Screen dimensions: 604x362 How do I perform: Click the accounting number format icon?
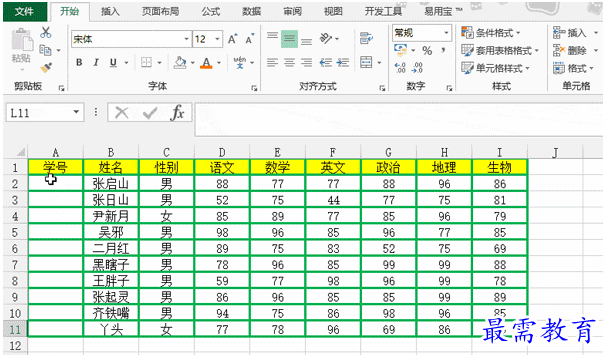point(401,50)
